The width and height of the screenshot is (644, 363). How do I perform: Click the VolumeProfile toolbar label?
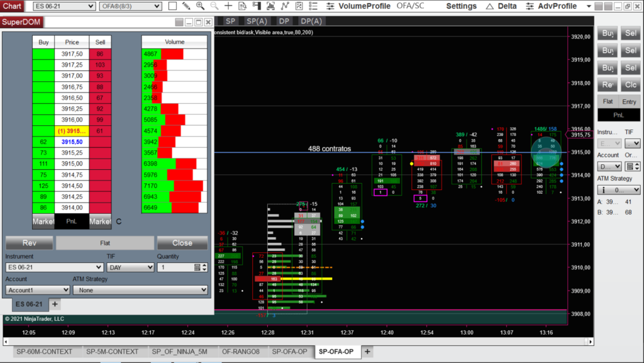pos(364,6)
